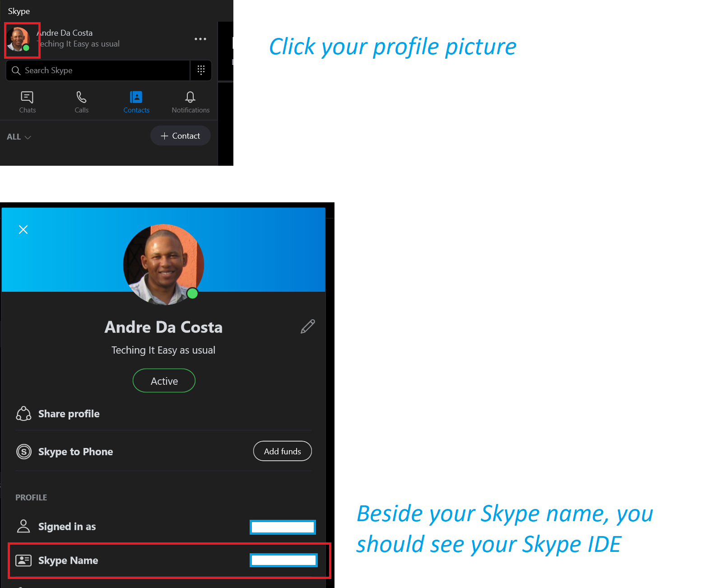The image size is (706, 588).
Task: Open the Notifications tab
Action: click(190, 102)
